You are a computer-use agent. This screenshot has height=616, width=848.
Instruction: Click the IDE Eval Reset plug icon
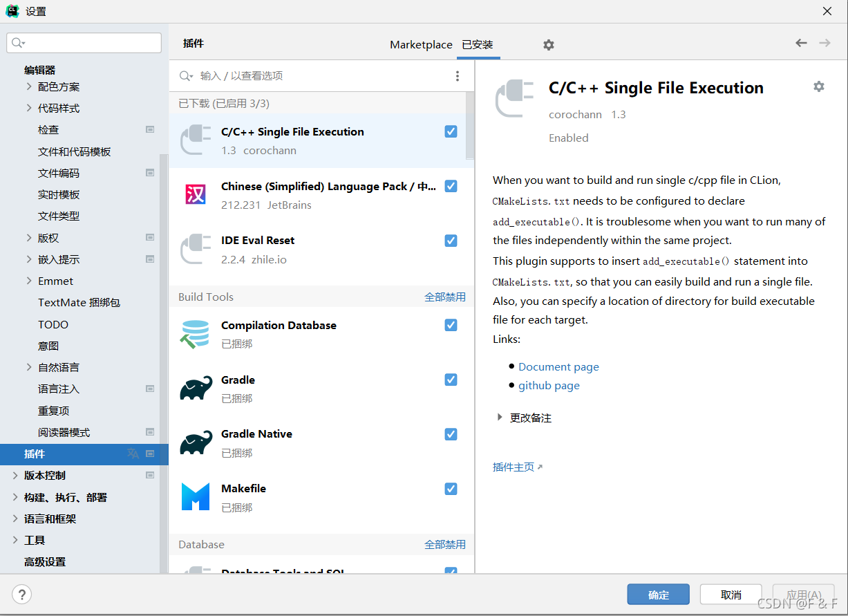196,249
